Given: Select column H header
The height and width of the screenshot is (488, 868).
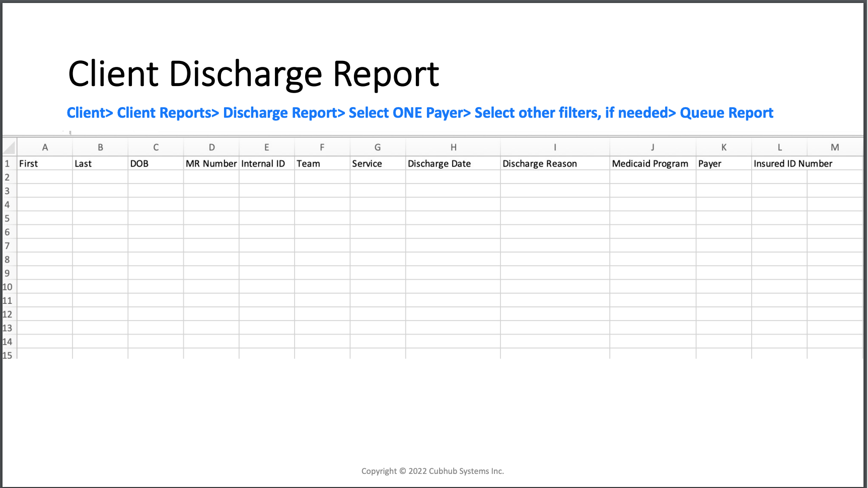Looking at the screenshot, I should 453,147.
